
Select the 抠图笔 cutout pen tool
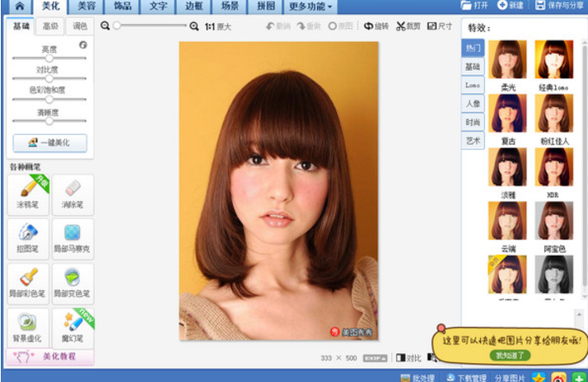[x=28, y=239]
